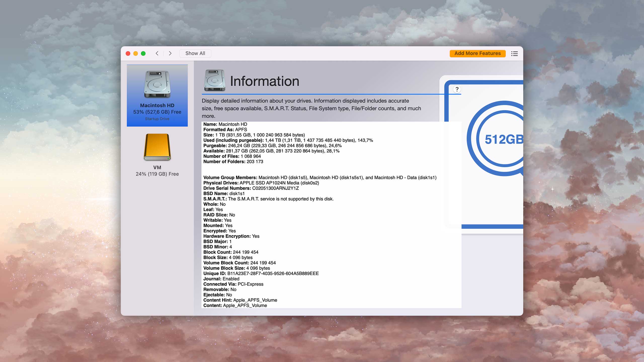Click the Volume Group Members line
The height and width of the screenshot is (362, 644).
pos(320,177)
